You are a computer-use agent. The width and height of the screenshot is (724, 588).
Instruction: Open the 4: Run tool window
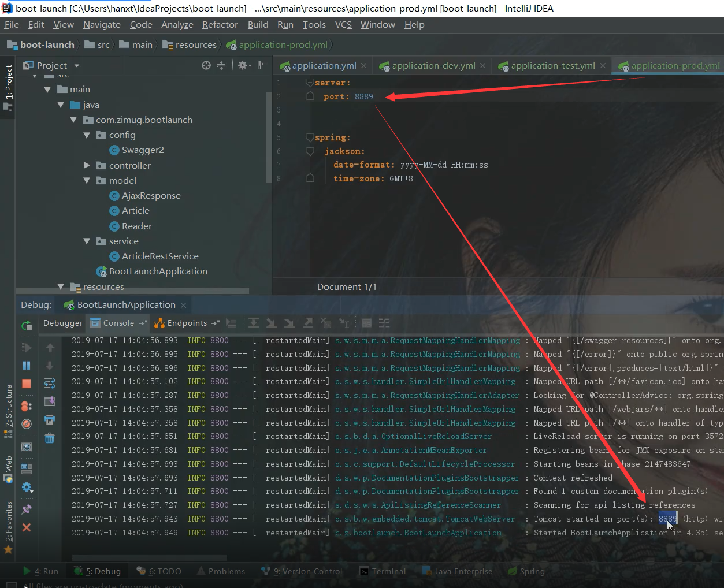point(41,571)
